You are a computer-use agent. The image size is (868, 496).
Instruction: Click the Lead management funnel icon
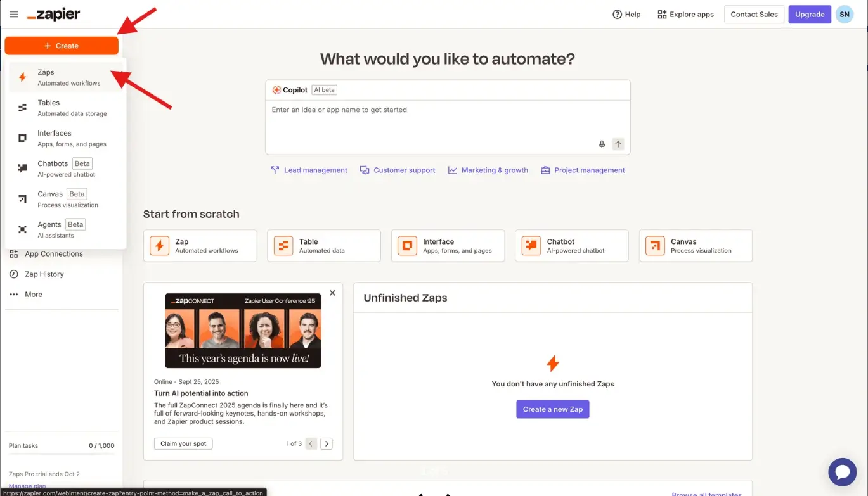coord(275,170)
